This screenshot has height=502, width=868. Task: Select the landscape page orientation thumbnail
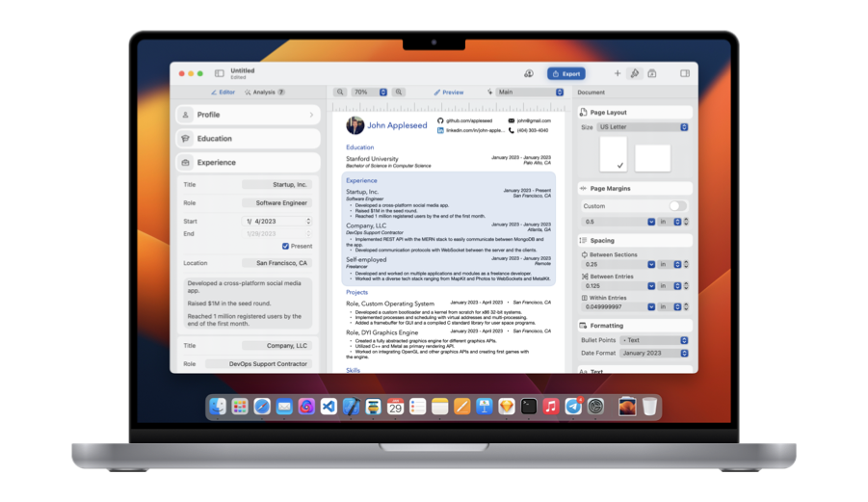tap(652, 158)
